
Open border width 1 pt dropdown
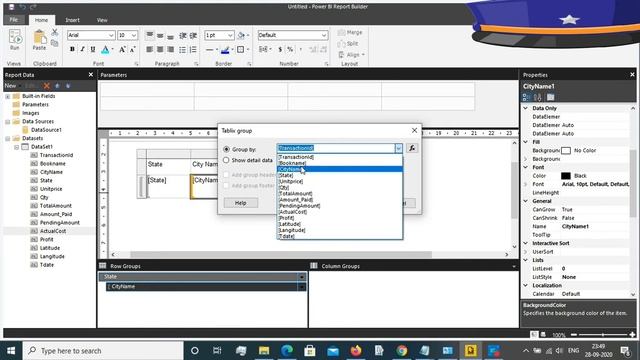[x=230, y=36]
